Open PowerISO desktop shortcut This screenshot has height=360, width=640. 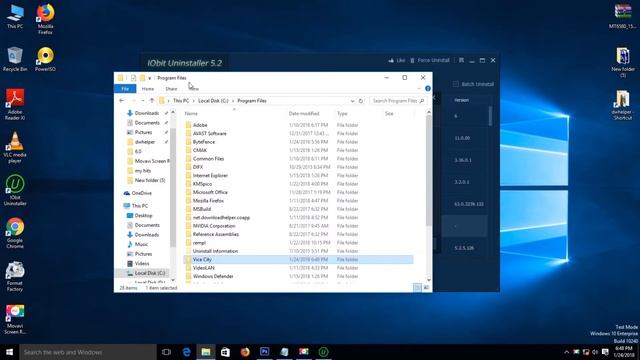[x=45, y=59]
